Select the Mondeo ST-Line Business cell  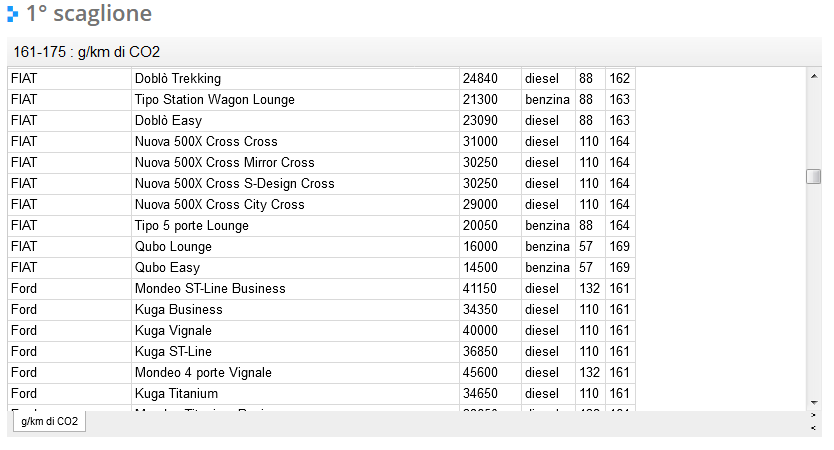[295, 289]
